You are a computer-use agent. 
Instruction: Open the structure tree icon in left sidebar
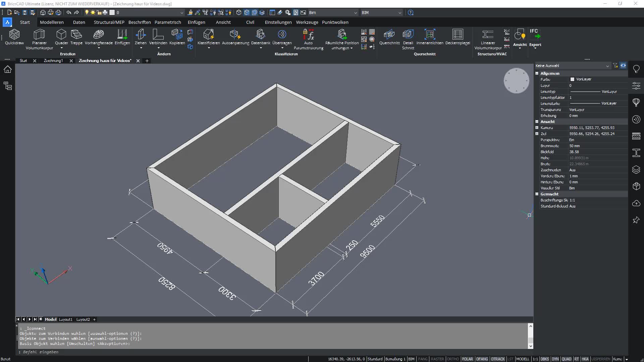[x=7, y=86]
